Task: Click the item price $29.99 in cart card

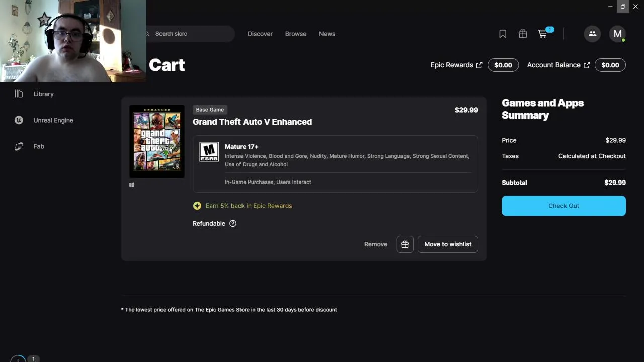Action: tap(466, 110)
